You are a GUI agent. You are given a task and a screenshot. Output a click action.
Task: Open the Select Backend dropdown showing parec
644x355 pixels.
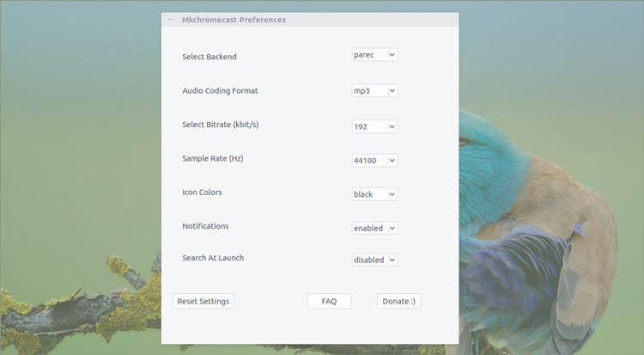(x=374, y=55)
